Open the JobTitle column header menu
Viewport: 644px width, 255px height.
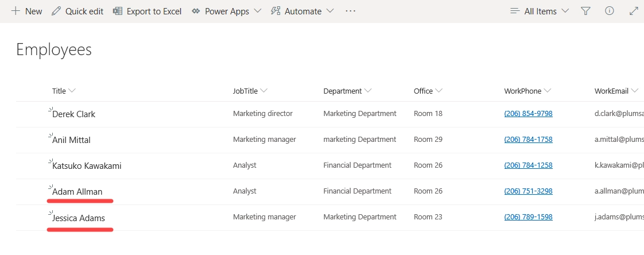pyautogui.click(x=250, y=91)
